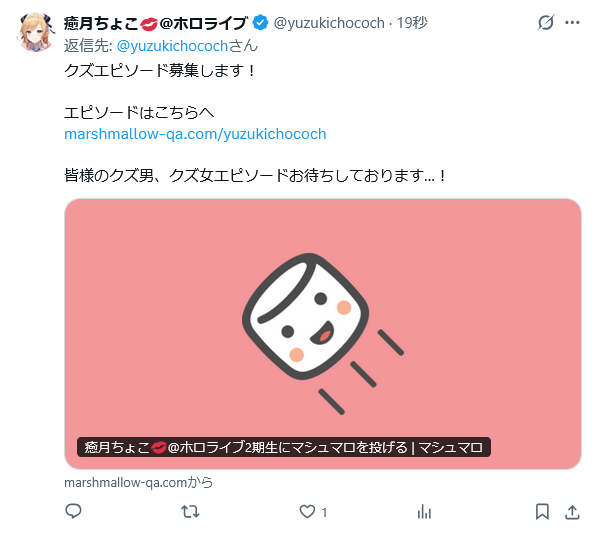This screenshot has width=598, height=534.
Task: Click the マシュマロを投げる card title label
Action: [284, 447]
